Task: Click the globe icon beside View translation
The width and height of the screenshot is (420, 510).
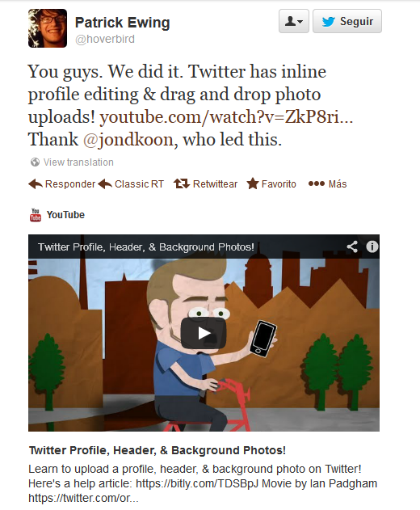Action: (x=35, y=162)
